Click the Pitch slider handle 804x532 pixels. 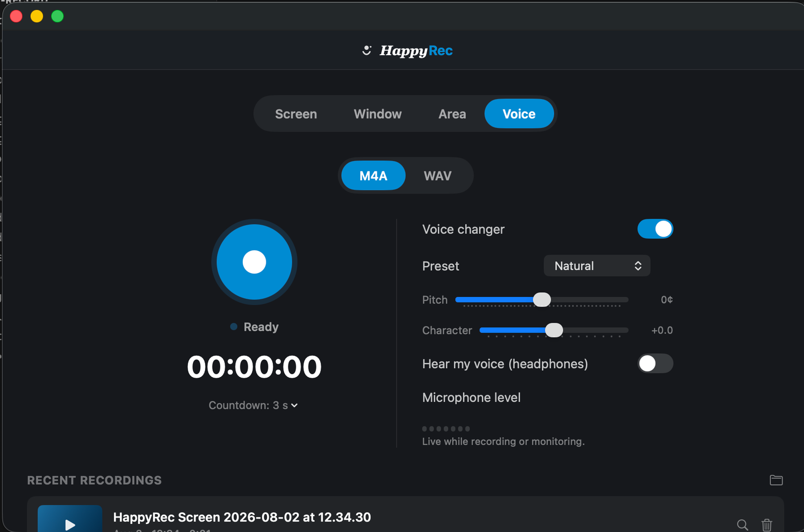[x=542, y=300]
